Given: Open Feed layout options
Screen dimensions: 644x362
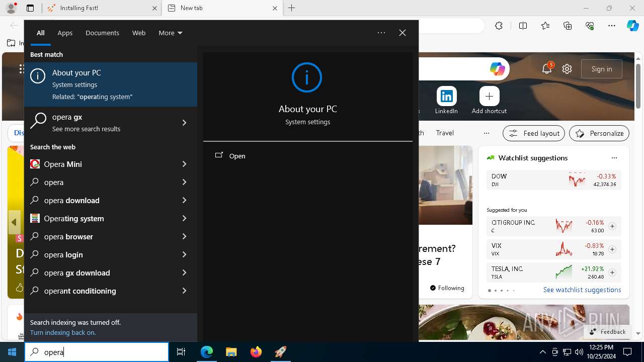Looking at the screenshot, I should [x=534, y=133].
